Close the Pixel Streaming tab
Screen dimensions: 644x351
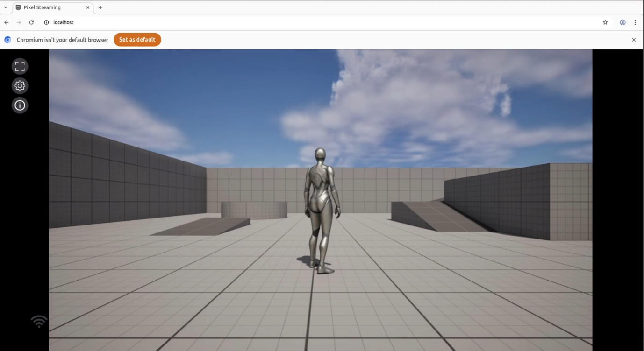coord(87,7)
